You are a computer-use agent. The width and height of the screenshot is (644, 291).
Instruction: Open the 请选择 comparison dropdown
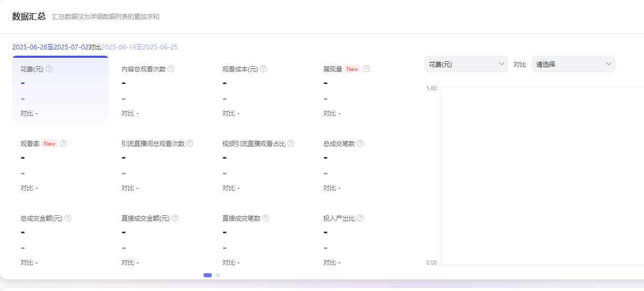pos(573,64)
